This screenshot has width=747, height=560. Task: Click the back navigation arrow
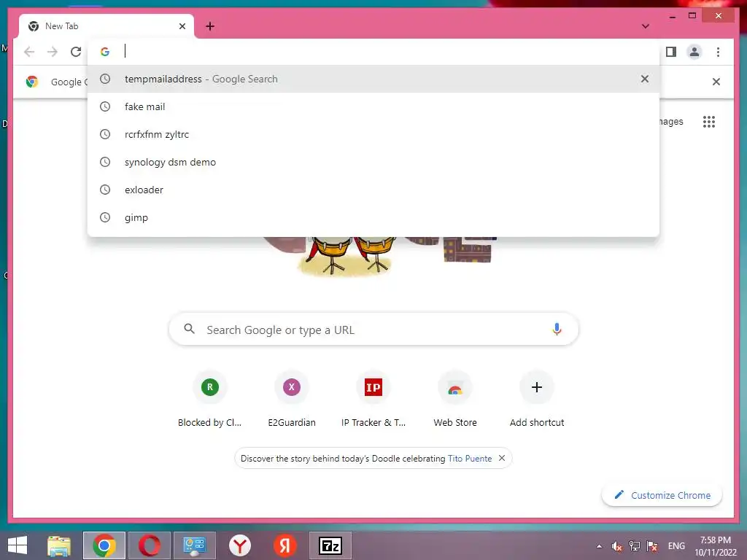point(29,52)
